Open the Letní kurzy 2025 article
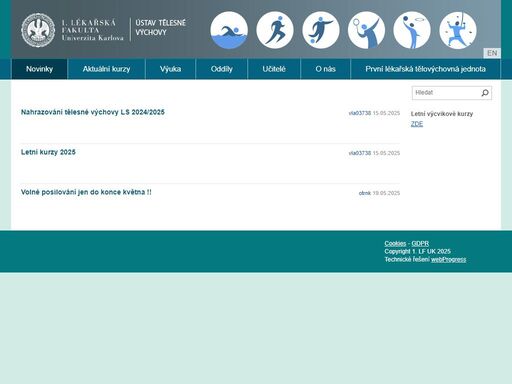This screenshot has width=512, height=384. 48,152
